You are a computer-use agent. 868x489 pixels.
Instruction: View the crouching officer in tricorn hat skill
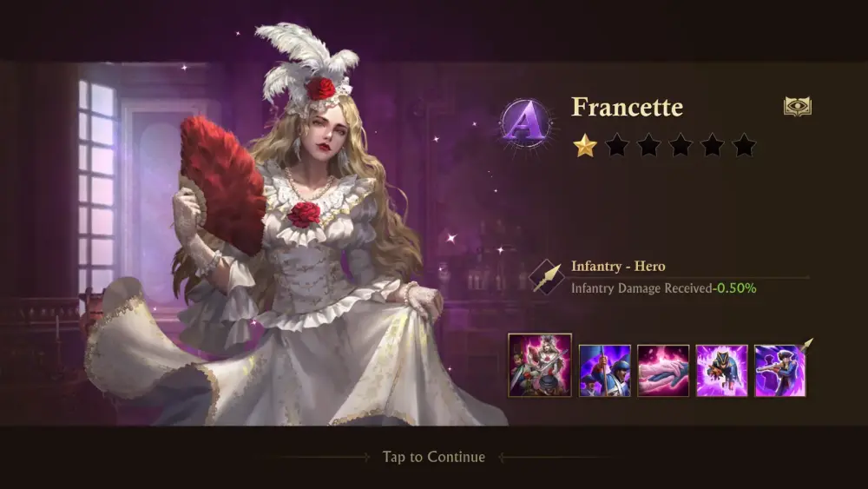722,371
